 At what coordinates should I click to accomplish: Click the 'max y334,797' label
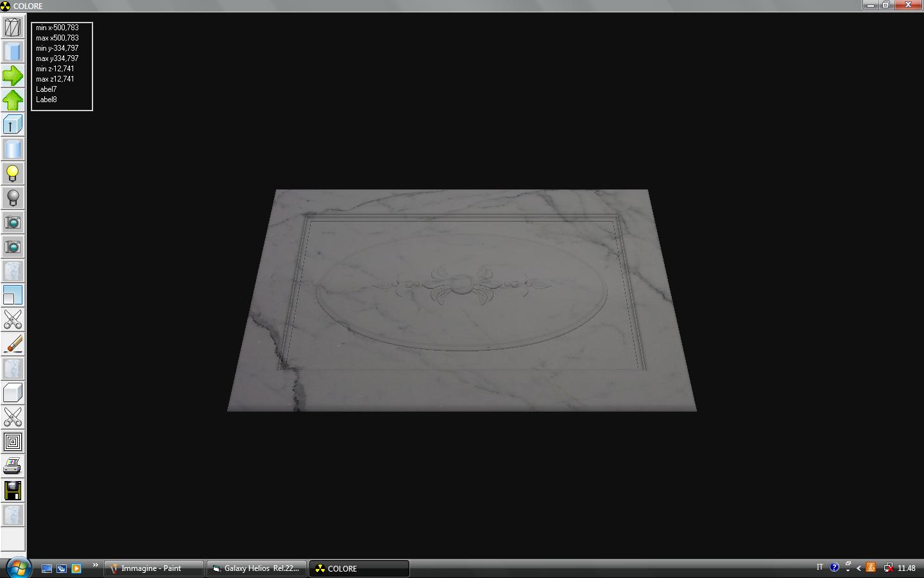[57, 58]
